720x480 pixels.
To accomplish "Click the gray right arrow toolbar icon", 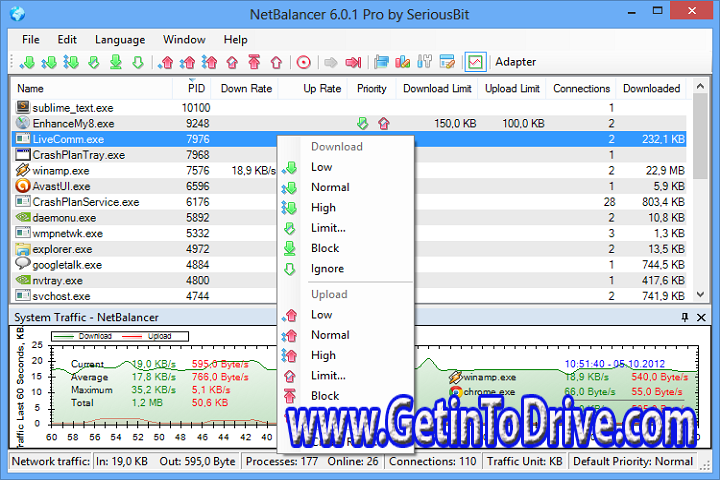I will click(x=331, y=62).
